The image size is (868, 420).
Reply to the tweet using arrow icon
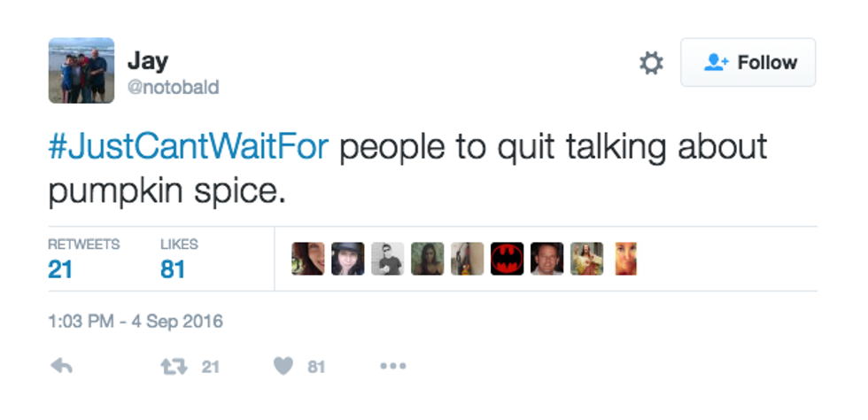[x=61, y=366]
